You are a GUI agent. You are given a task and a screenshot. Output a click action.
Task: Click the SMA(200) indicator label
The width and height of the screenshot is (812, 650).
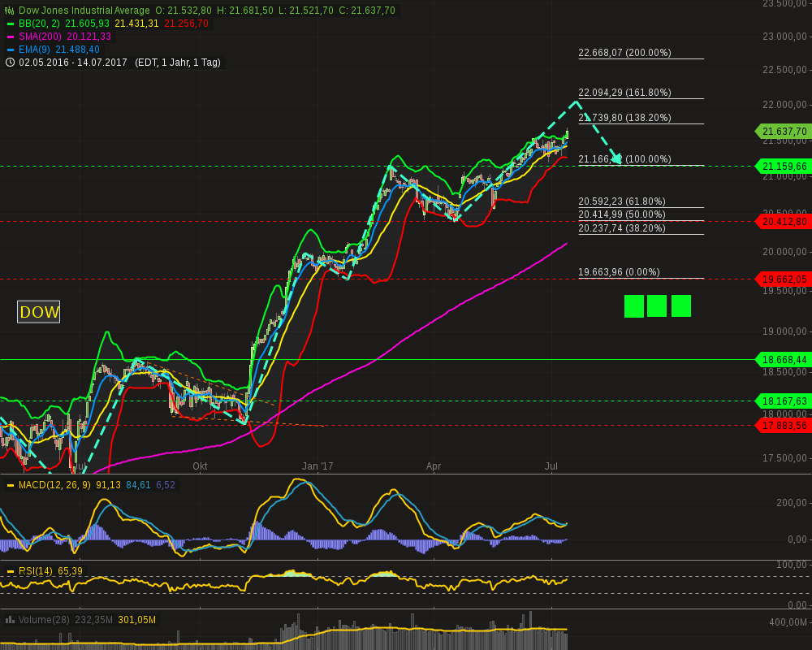tap(40, 37)
